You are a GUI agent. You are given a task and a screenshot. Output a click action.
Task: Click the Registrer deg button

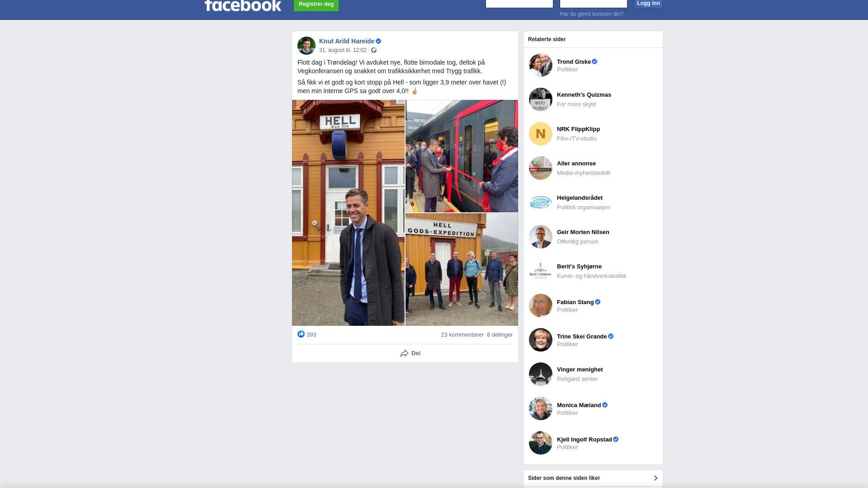[x=316, y=5]
